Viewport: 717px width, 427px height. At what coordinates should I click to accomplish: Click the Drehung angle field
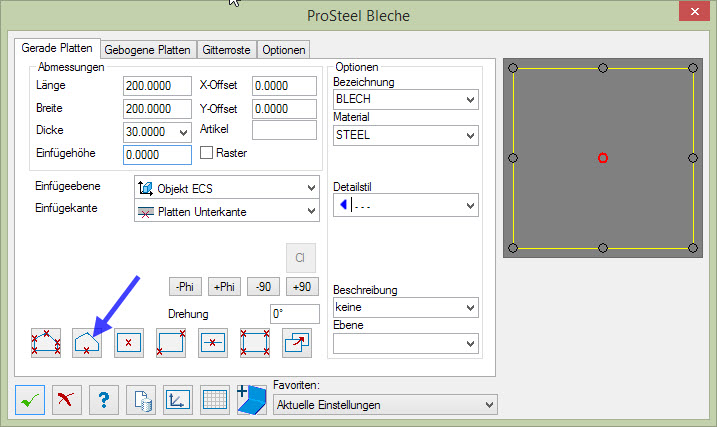(x=294, y=314)
